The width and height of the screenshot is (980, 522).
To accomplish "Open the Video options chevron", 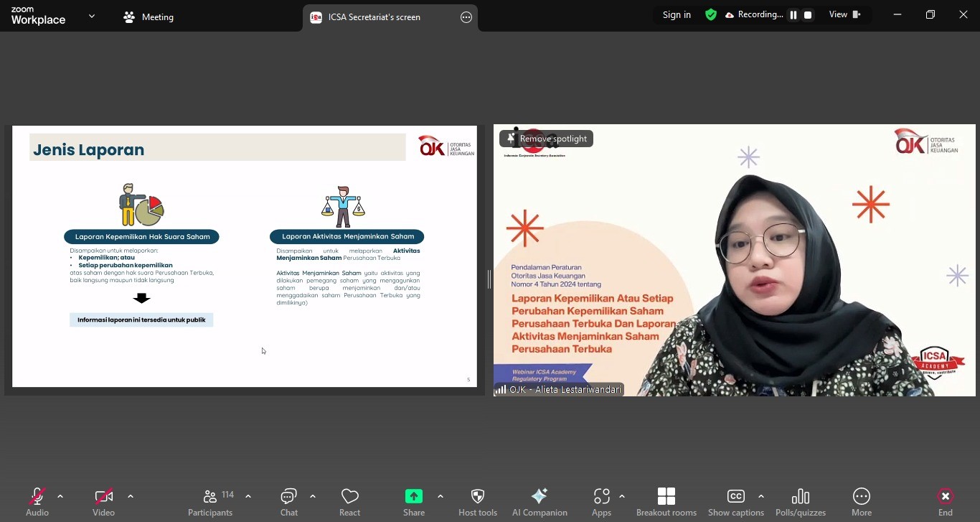I will (x=131, y=496).
